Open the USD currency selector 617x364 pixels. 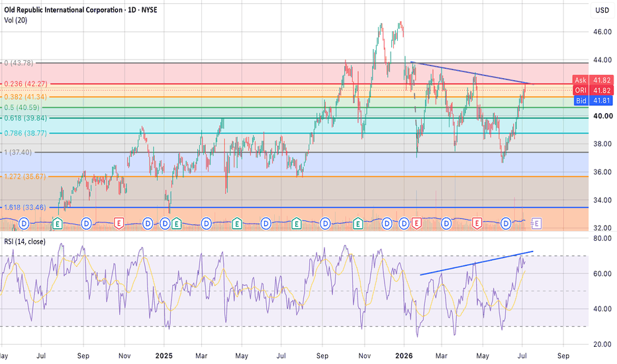(602, 10)
